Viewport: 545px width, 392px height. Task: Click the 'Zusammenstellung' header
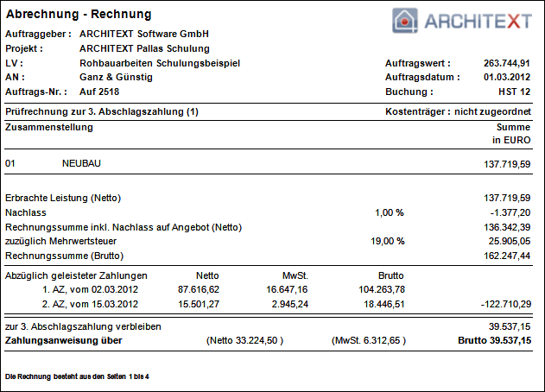(49, 127)
